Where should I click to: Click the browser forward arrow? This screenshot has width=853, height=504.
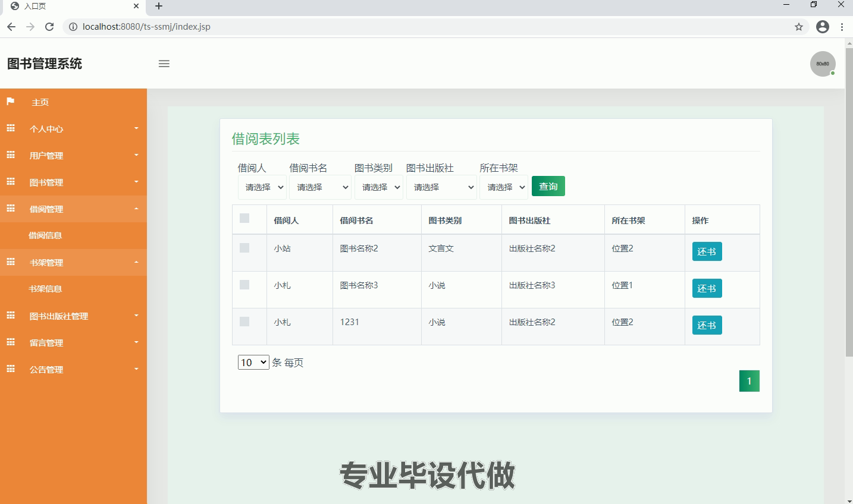coord(30,27)
